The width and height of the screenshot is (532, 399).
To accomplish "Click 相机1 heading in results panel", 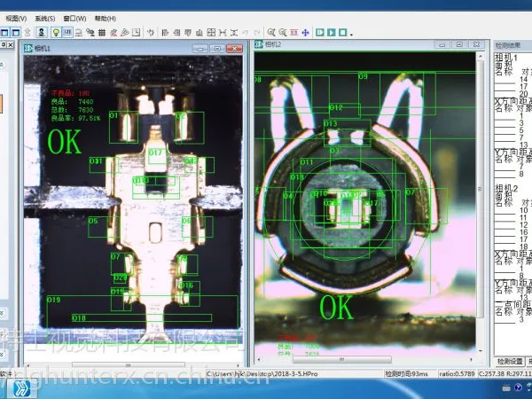I will point(506,58).
